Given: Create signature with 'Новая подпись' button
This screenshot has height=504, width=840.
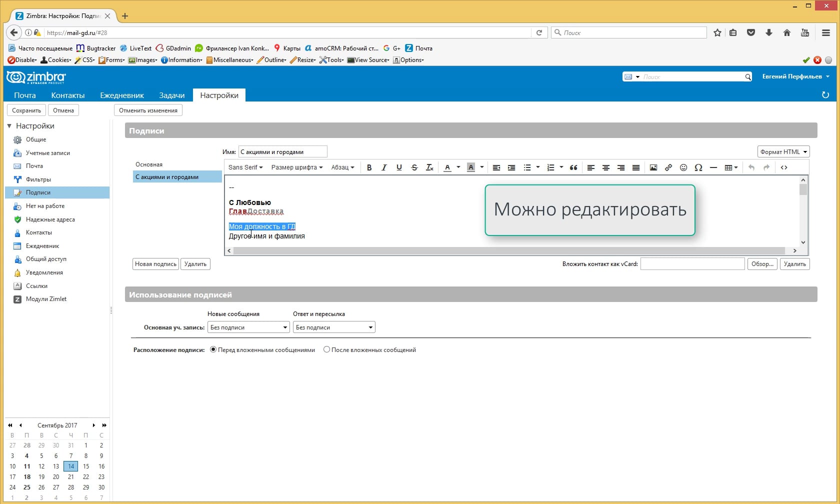Looking at the screenshot, I should coord(155,263).
